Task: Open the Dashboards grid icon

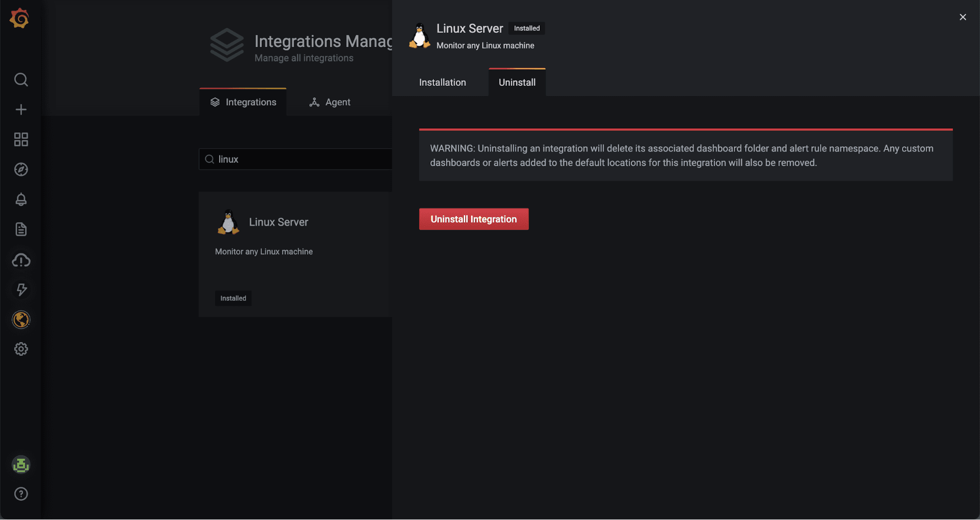Action: tap(21, 139)
